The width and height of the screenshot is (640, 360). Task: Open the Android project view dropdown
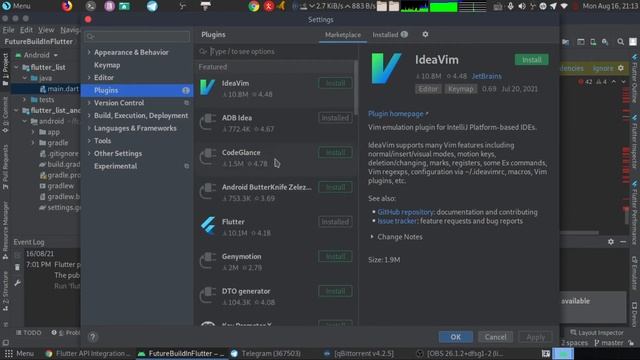[x=37, y=55]
